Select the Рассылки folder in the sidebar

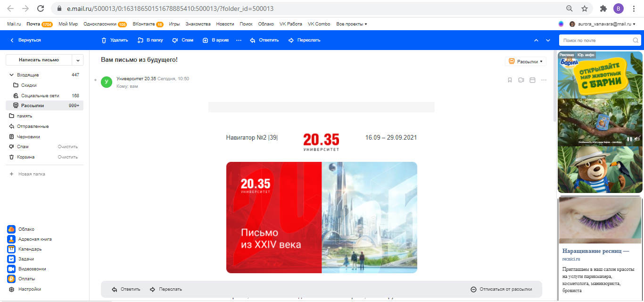click(x=44, y=106)
